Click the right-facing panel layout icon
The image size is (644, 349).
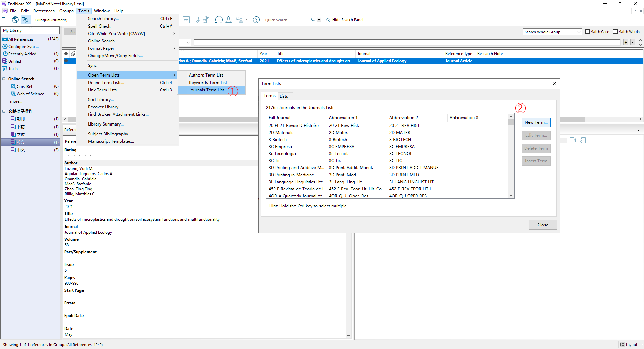tap(583, 140)
